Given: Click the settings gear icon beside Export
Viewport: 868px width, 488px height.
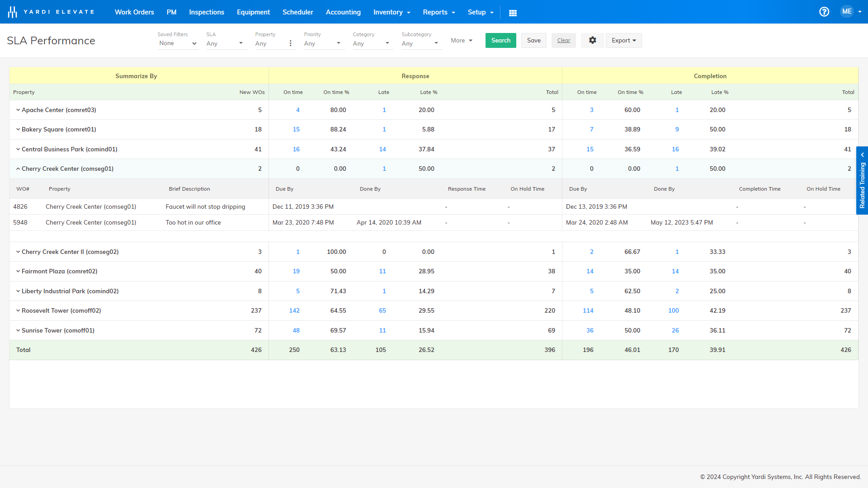Looking at the screenshot, I should [592, 40].
